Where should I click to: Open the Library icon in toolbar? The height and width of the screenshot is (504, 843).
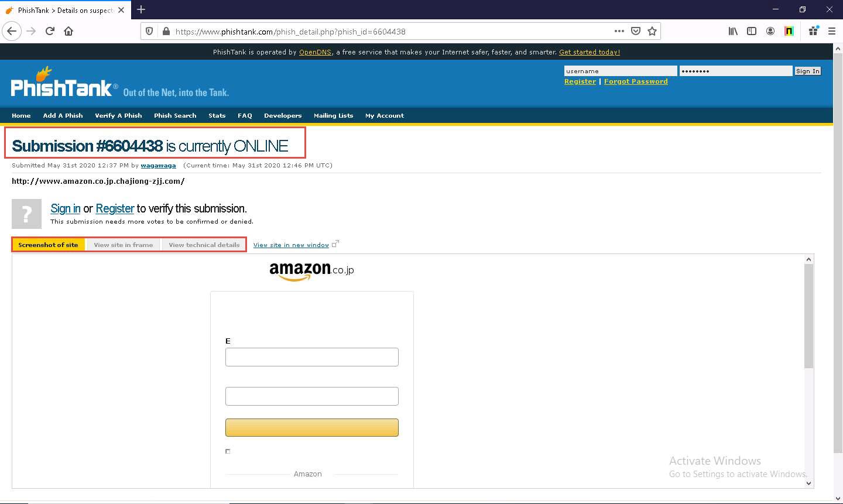(x=733, y=31)
